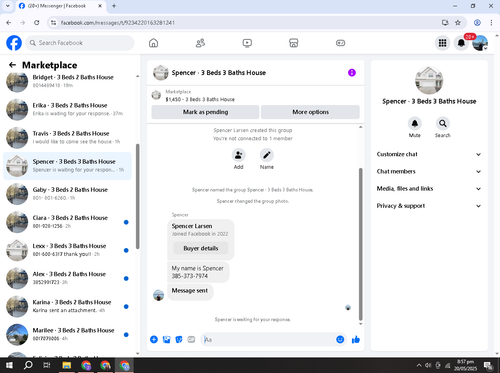Click the conversation list scrollbar
Viewport: 500px width, 373px height.
(x=137, y=196)
